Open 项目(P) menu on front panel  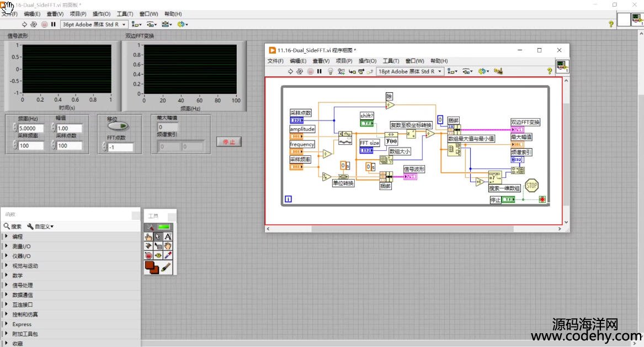point(78,14)
